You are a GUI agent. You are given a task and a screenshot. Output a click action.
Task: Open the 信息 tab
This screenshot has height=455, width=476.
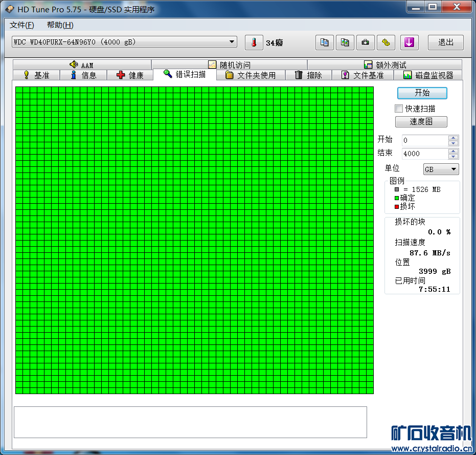(x=83, y=75)
